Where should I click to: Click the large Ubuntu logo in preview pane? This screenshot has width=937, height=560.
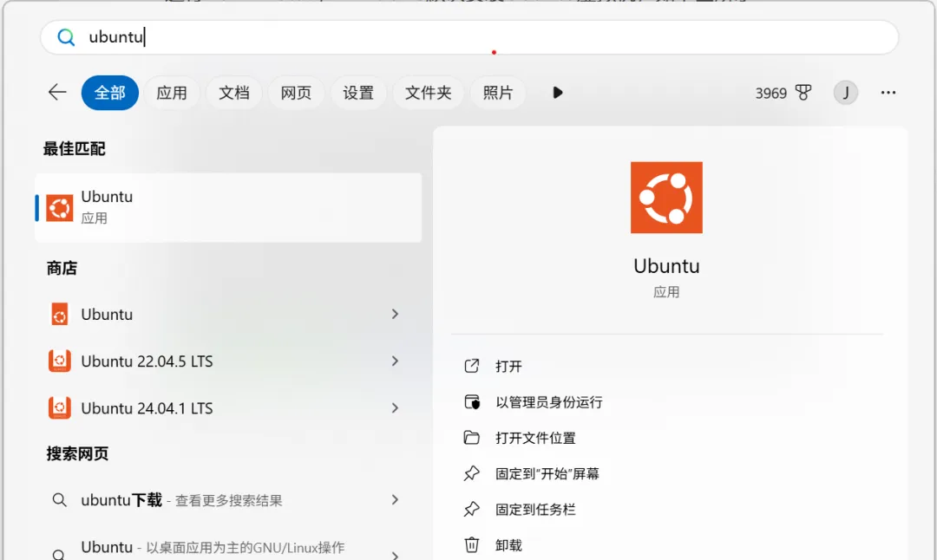click(x=666, y=198)
